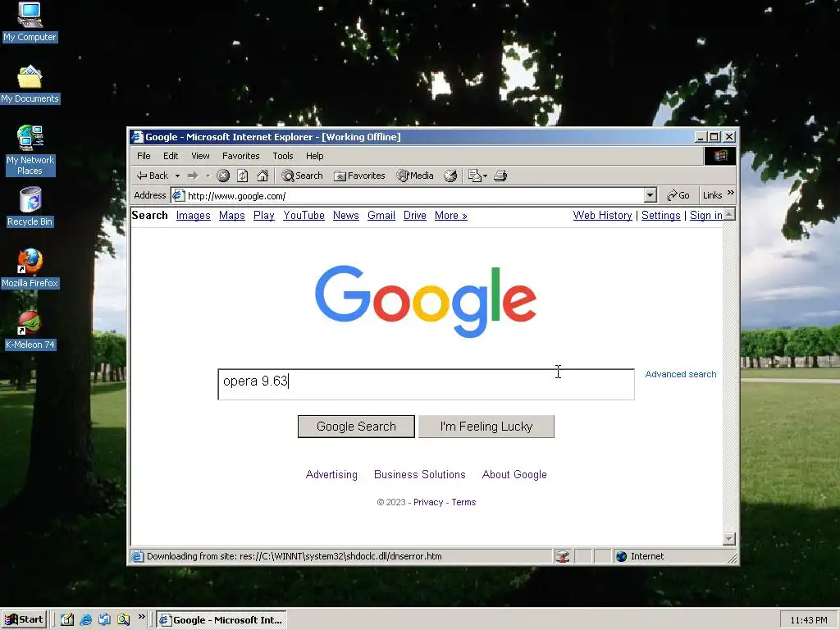This screenshot has width=840, height=630.
Task: Open the Tools menu
Action: click(x=282, y=156)
